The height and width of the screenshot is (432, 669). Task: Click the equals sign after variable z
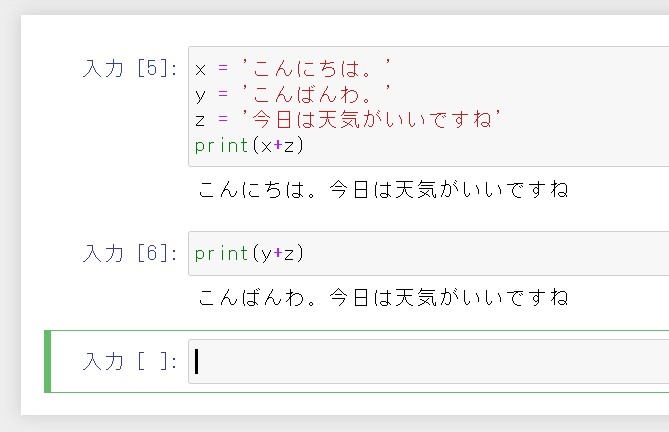pos(223,119)
